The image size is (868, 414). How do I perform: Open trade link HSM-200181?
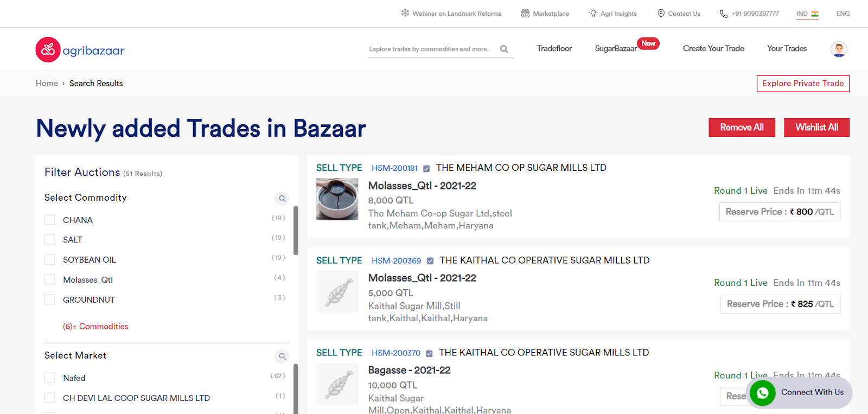394,168
